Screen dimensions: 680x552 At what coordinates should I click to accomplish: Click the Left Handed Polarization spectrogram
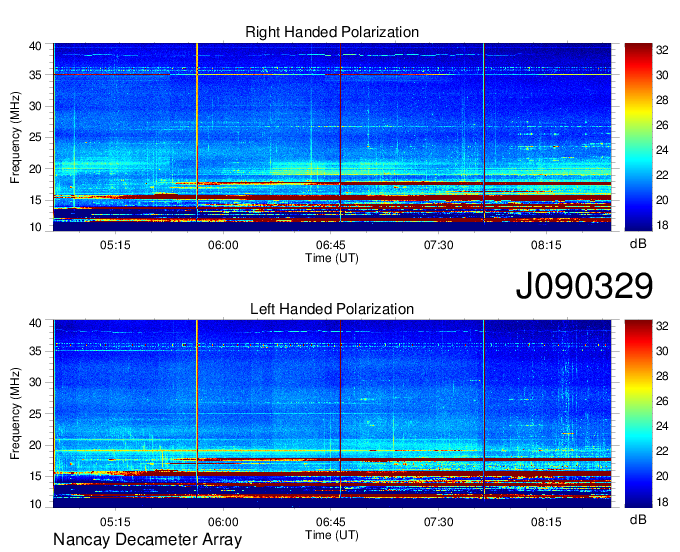[332, 414]
